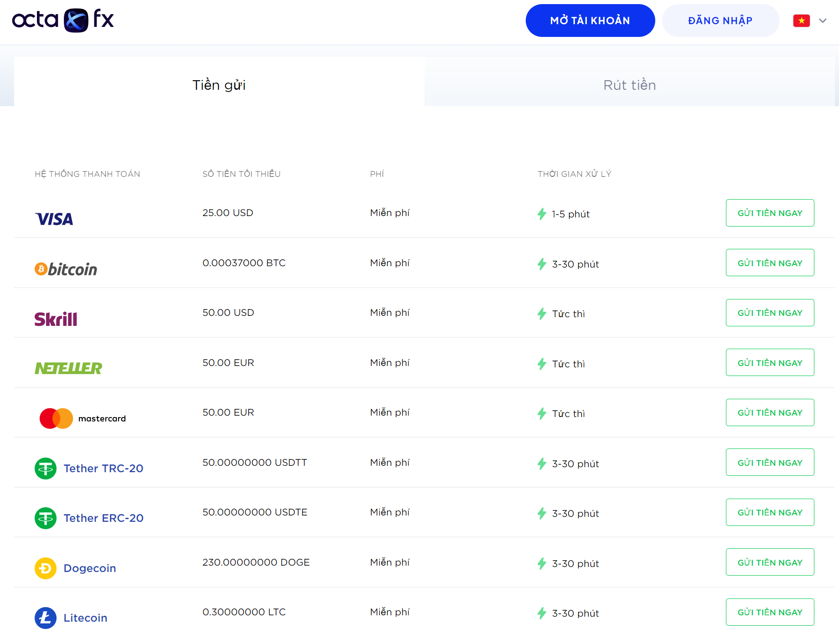Click the lightning icon in the bitcoin row
Screen dimensions: 839x644
542,264
